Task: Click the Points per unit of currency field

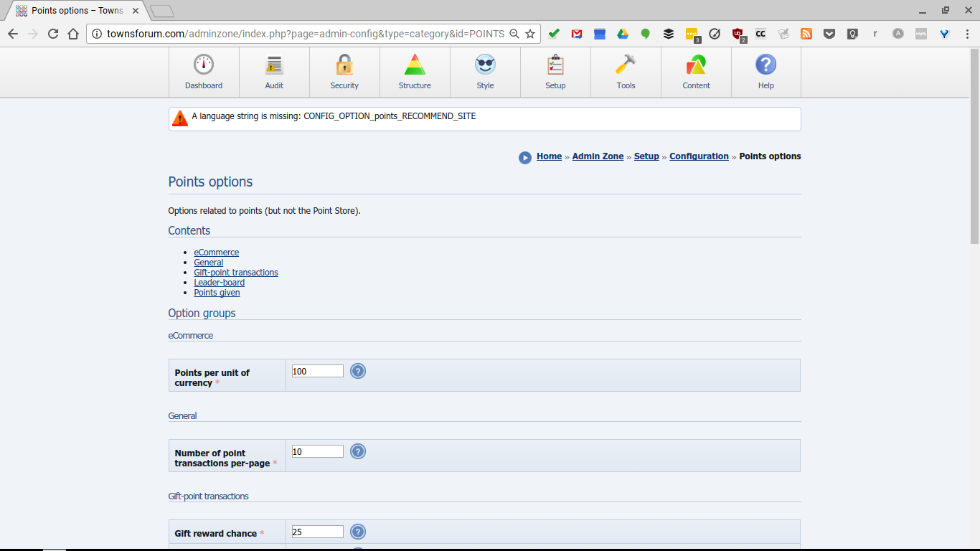Action: click(317, 371)
